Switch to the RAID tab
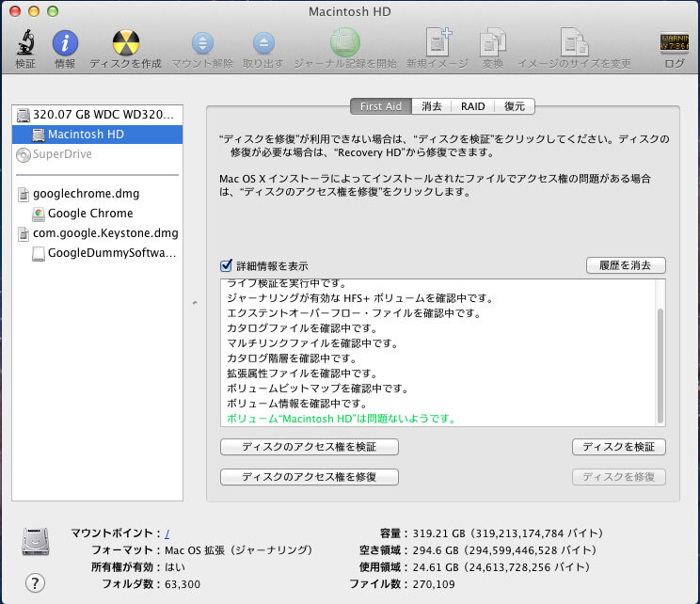The height and width of the screenshot is (604, 700). coord(473,106)
